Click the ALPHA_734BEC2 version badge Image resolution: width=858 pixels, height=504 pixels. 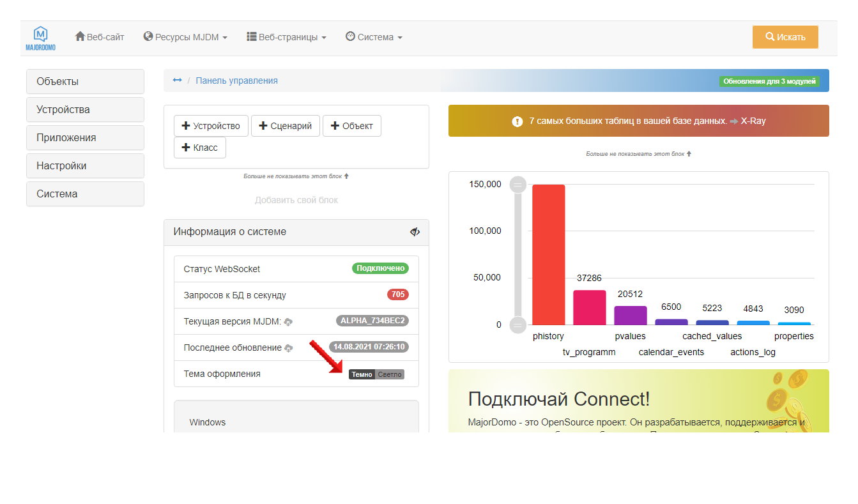tap(372, 321)
